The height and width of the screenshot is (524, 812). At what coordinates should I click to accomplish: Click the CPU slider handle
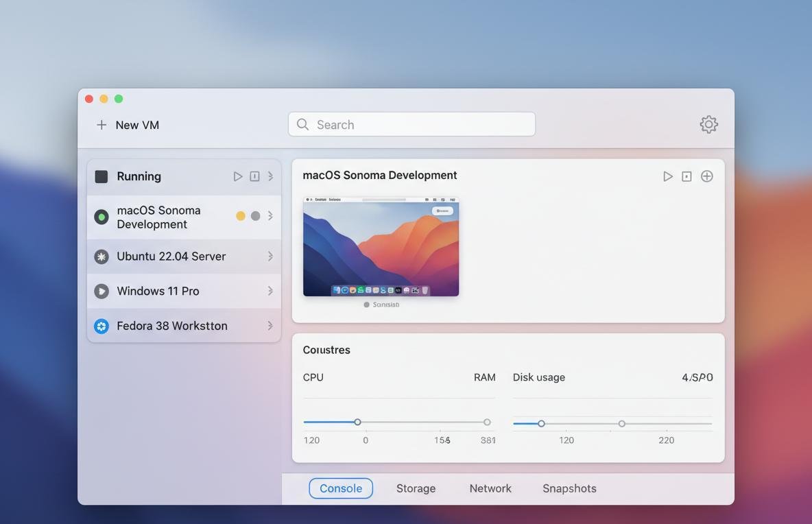tap(357, 422)
